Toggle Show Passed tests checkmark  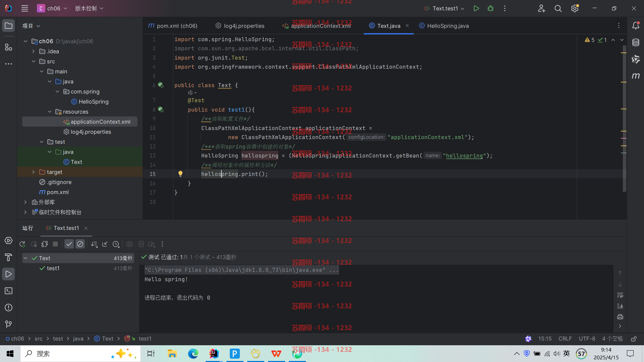pyautogui.click(x=69, y=244)
